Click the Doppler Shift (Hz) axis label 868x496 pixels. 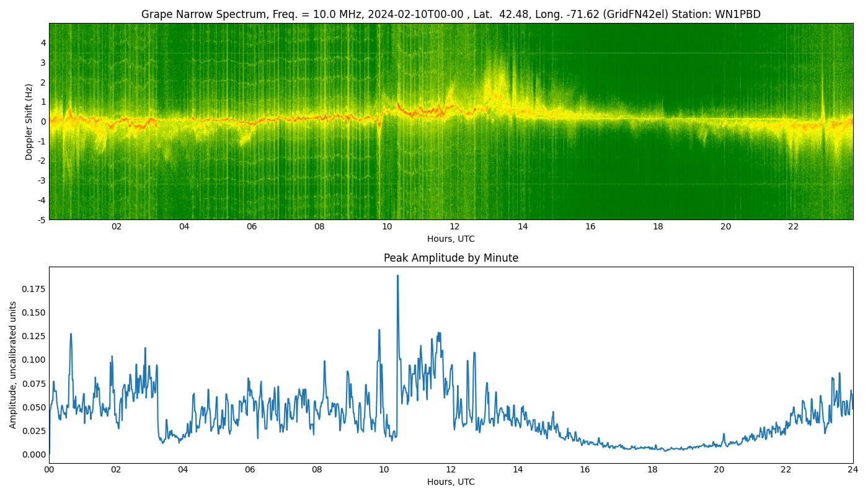pos(29,122)
